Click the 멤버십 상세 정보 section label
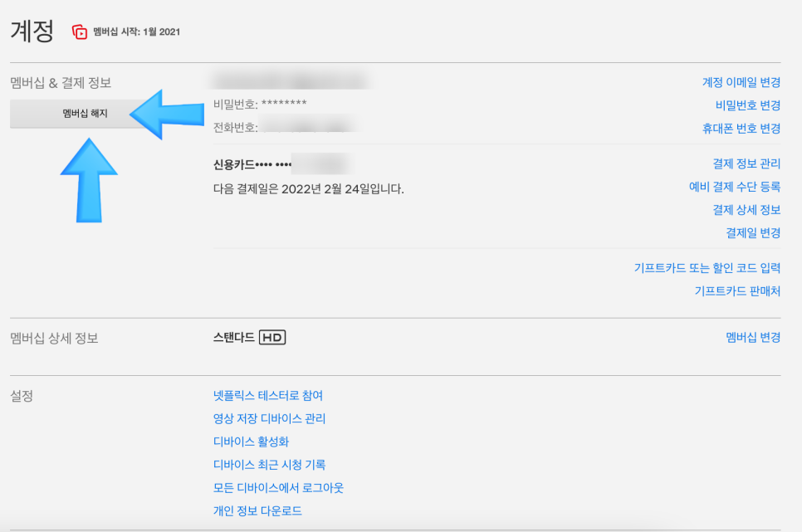This screenshot has height=532, width=802. click(54, 338)
